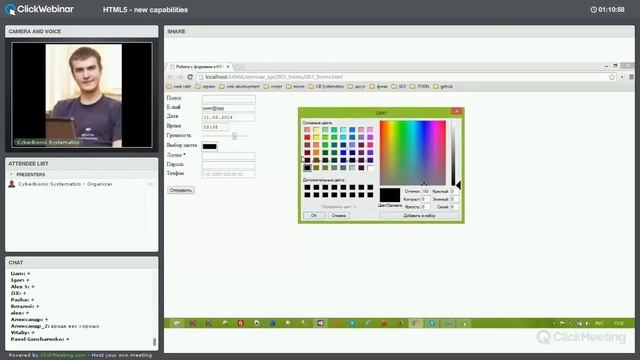
Task: Close the Цвет color dialog
Action: [457, 111]
